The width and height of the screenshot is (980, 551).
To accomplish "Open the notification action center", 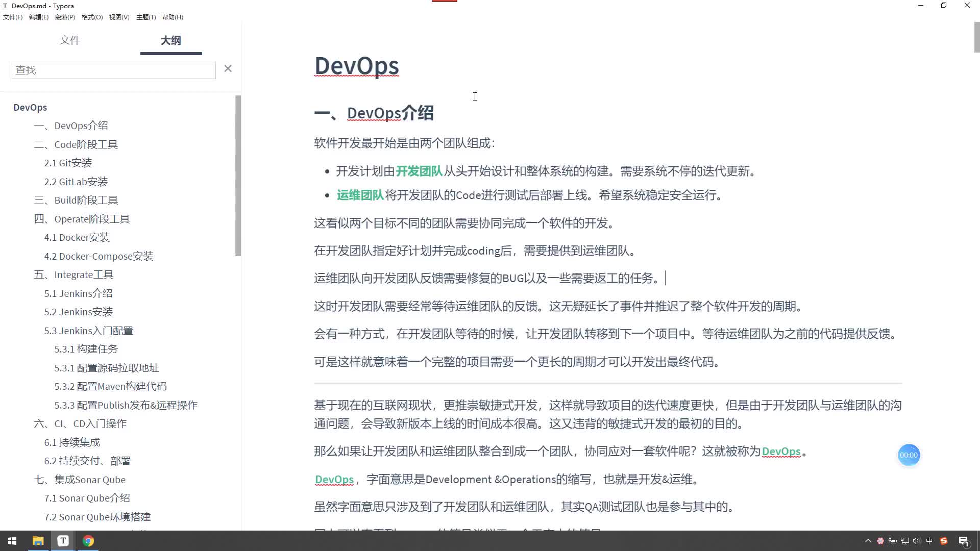I will 964,541.
